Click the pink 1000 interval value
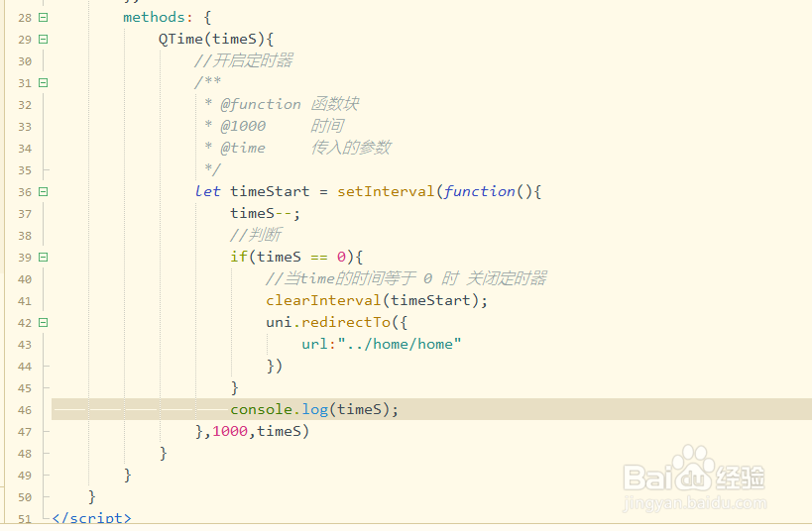This screenshot has width=812, height=531. pos(230,431)
